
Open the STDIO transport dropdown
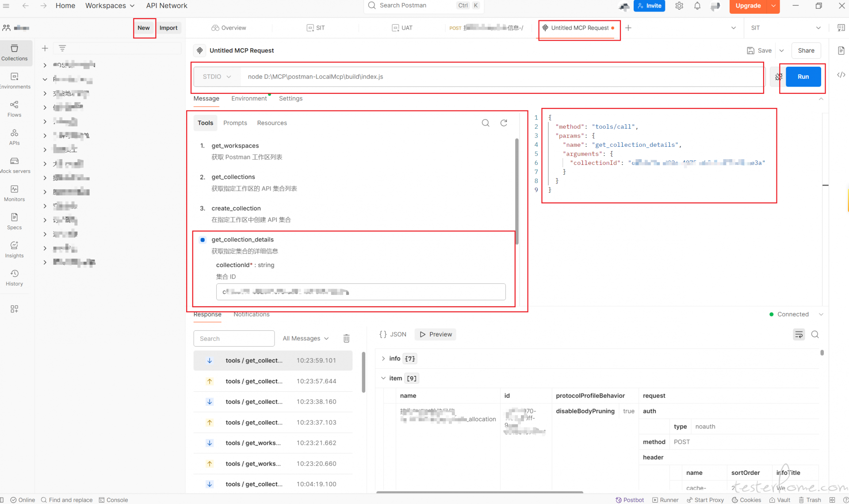point(217,76)
